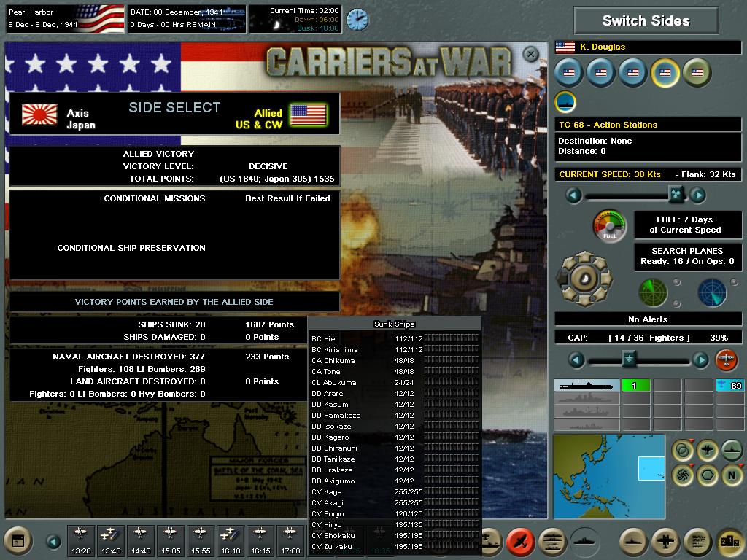The height and width of the screenshot is (560, 747).
Task: Click the center of the heading compass wheel
Action: tap(584, 279)
